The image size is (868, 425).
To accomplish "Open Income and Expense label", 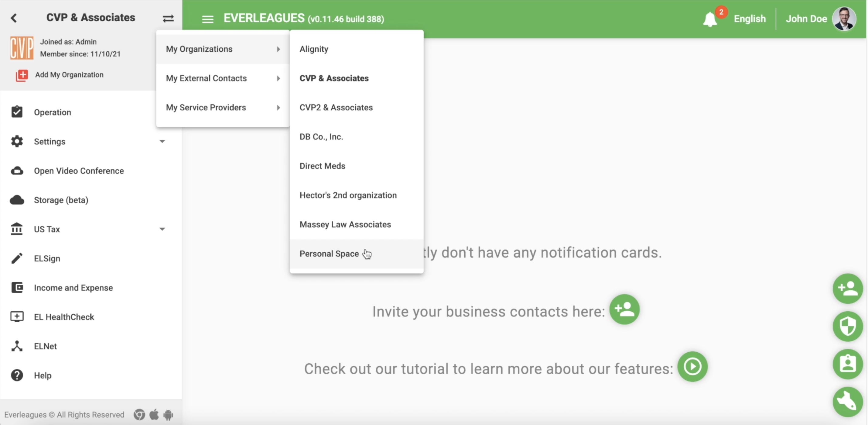I will [73, 288].
